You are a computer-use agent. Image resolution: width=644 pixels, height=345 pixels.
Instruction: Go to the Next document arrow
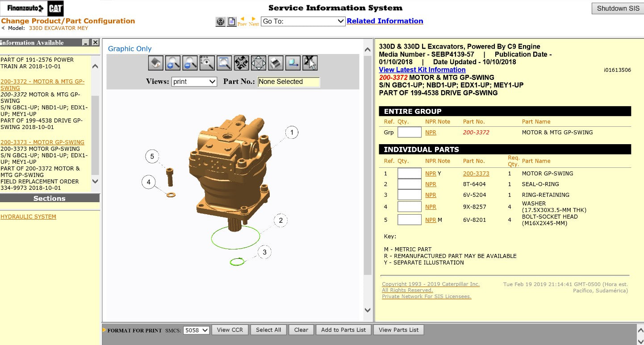pyautogui.click(x=254, y=21)
